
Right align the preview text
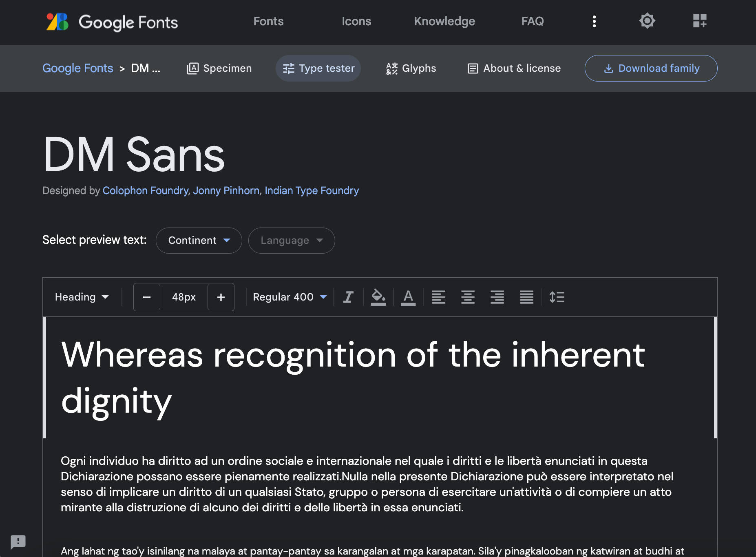tap(497, 297)
